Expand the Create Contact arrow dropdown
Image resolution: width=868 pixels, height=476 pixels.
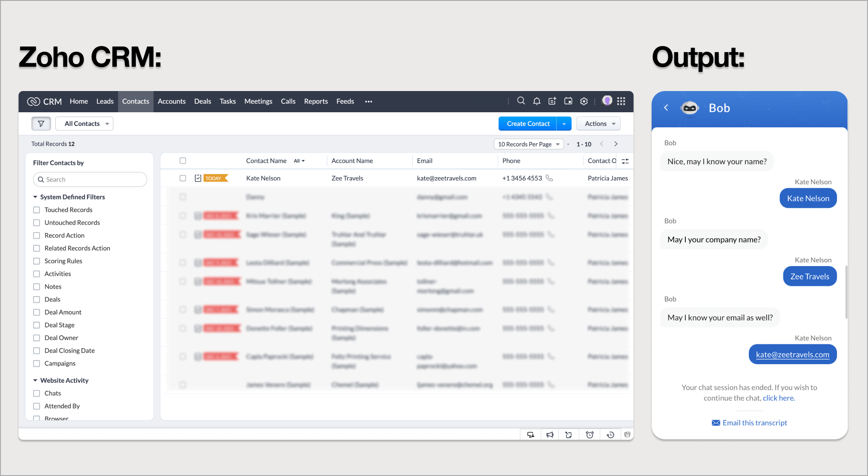pyautogui.click(x=564, y=124)
